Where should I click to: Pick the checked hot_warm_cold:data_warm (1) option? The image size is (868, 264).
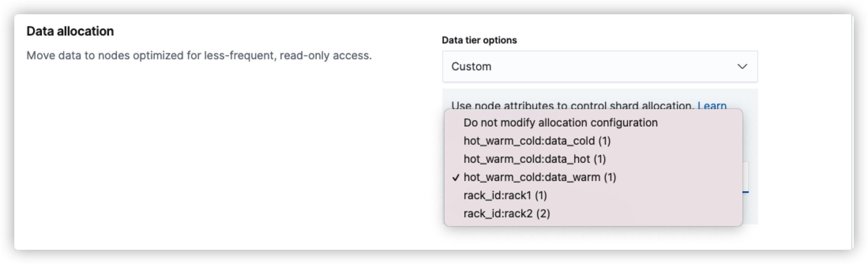point(539,177)
